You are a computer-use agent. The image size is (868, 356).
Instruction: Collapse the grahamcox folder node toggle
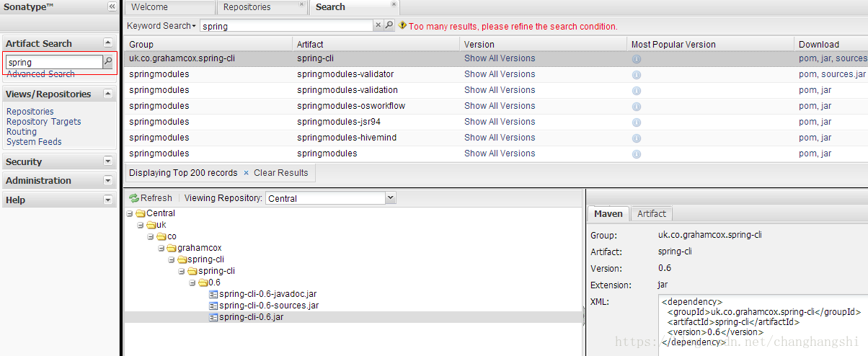[161, 248]
